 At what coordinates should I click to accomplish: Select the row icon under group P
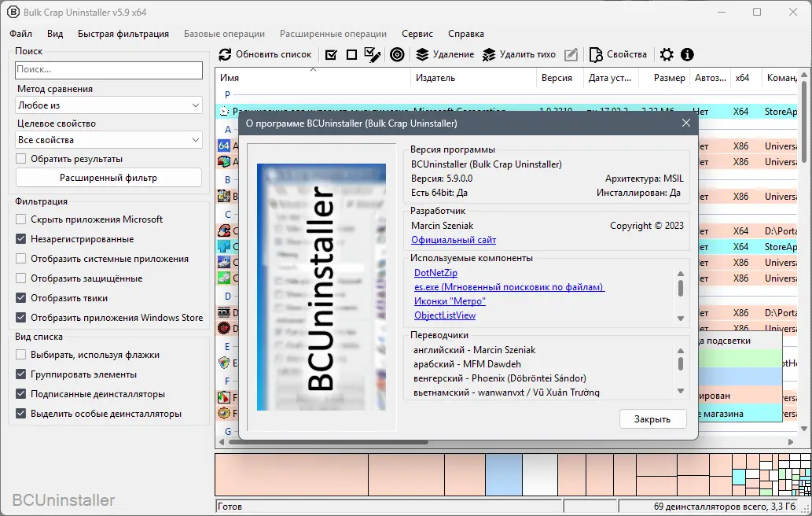tap(224, 111)
